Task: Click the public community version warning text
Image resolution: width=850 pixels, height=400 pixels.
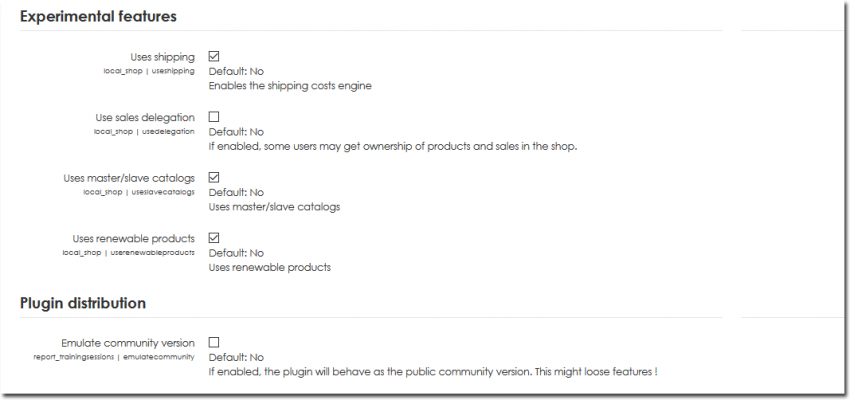Action: pos(432,371)
